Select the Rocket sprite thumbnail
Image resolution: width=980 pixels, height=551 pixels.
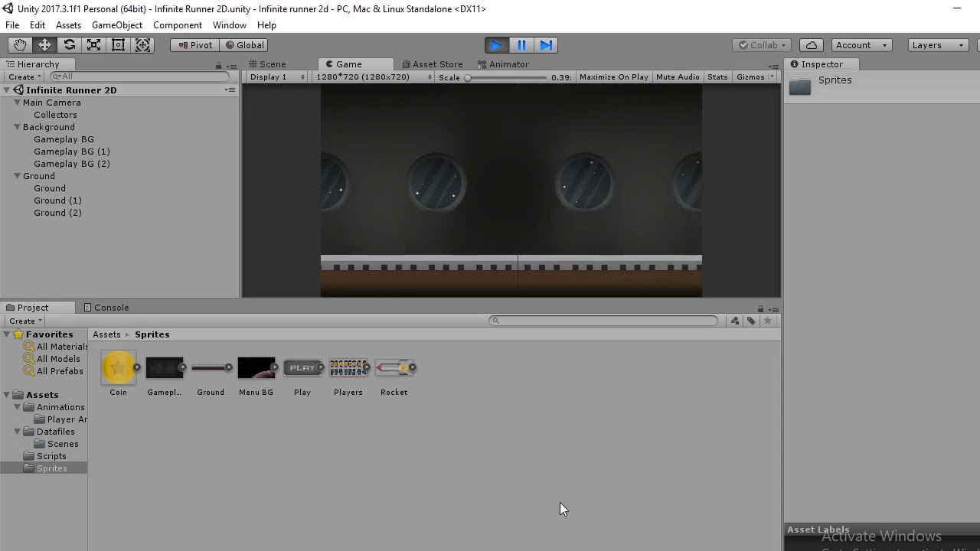click(394, 368)
